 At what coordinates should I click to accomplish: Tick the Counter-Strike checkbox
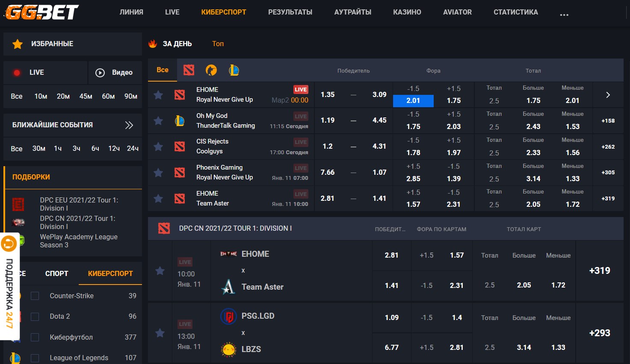tap(35, 296)
